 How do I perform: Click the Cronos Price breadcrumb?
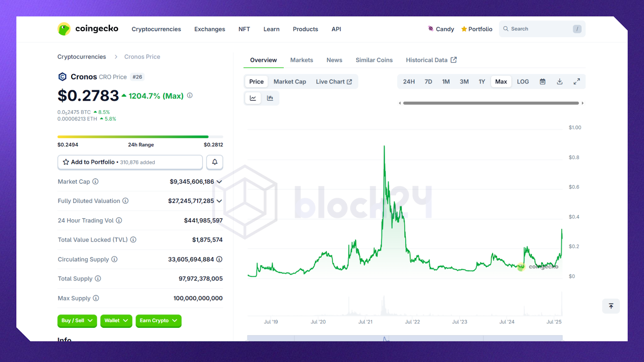142,57
